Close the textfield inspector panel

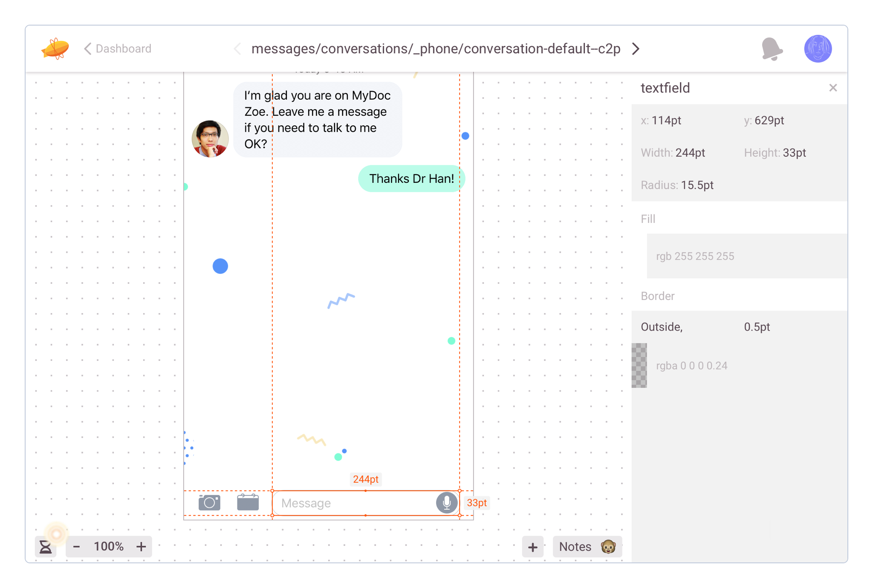click(833, 88)
